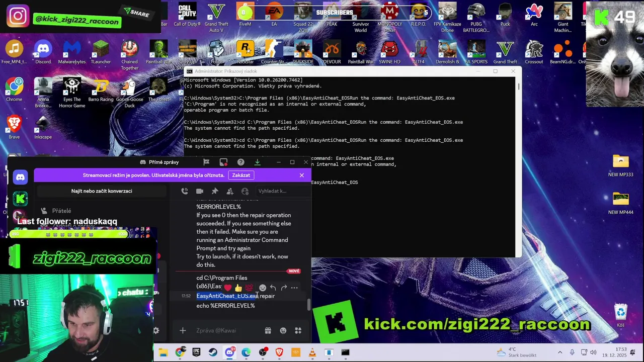Reply to the EasyAntiCheat message
Viewport: 644px width, 362px height.
(273, 288)
